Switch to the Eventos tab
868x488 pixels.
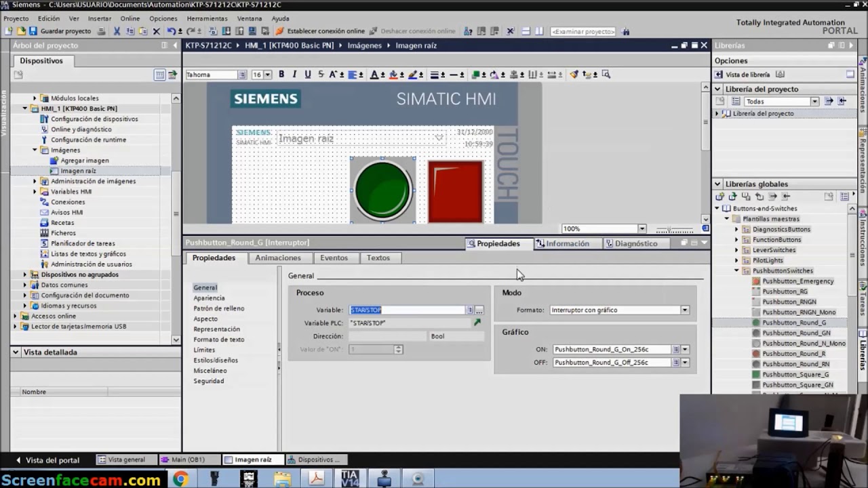pyautogui.click(x=334, y=258)
